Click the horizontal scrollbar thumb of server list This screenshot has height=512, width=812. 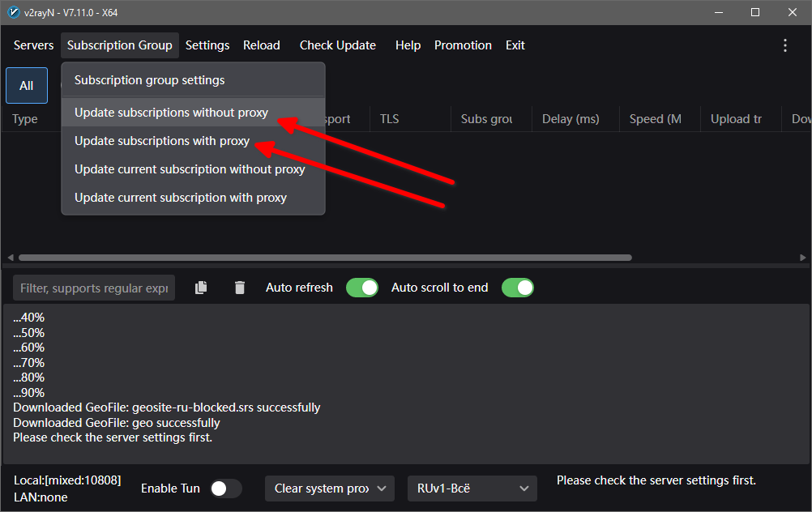coord(325,258)
